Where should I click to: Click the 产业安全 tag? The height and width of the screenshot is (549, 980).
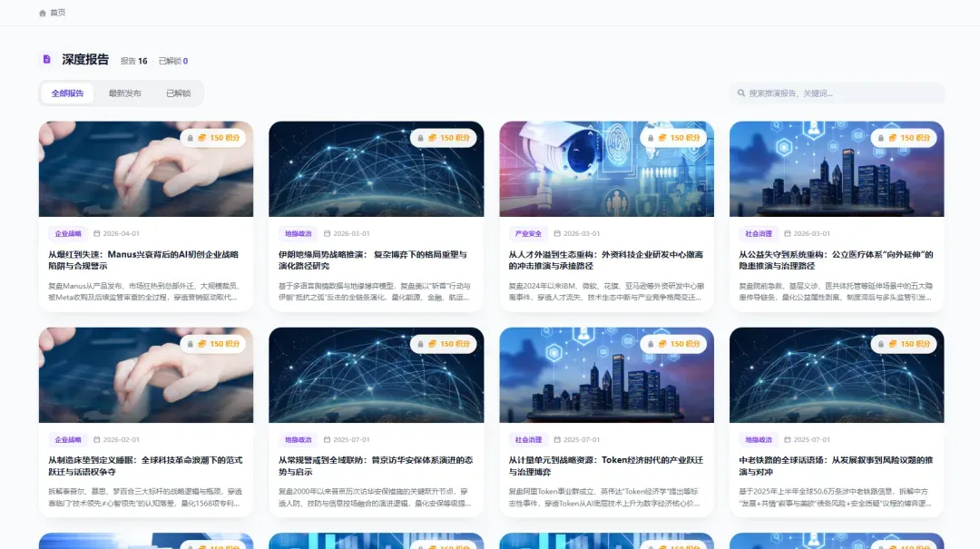click(x=528, y=233)
